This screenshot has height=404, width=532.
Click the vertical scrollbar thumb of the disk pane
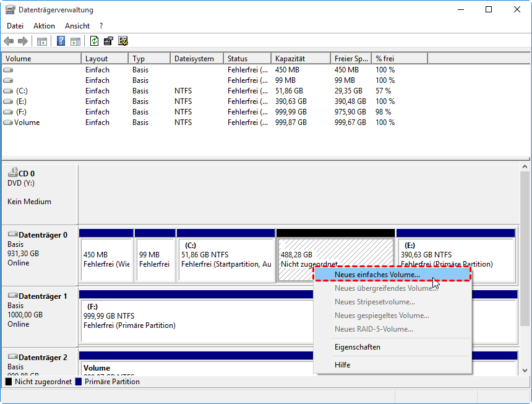(525, 248)
